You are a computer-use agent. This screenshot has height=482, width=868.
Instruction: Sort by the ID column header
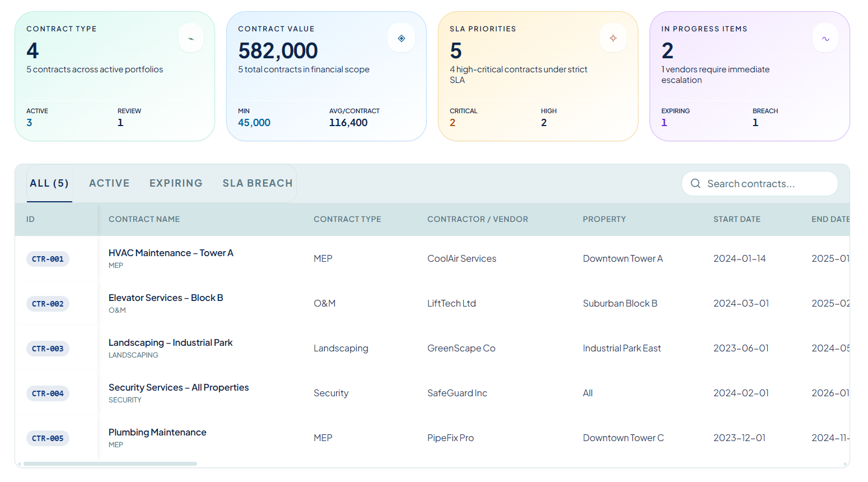pyautogui.click(x=30, y=219)
